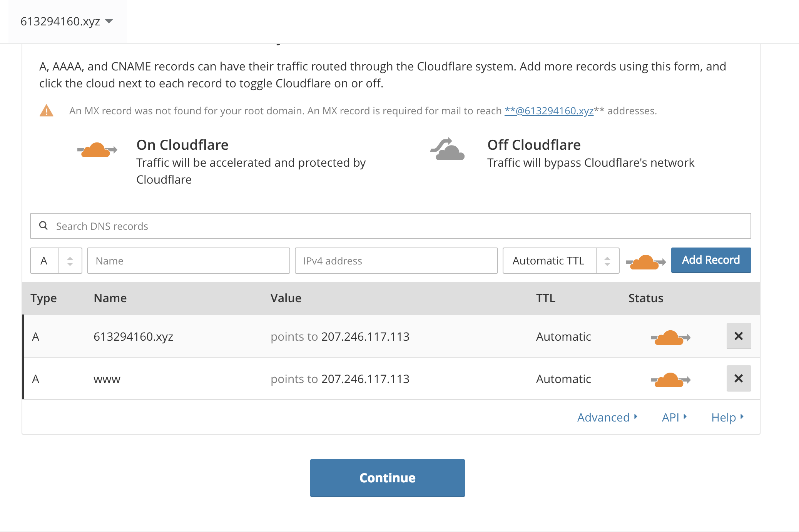
Task: Click type A cell of 613294160.xyz row
Action: [36, 337]
